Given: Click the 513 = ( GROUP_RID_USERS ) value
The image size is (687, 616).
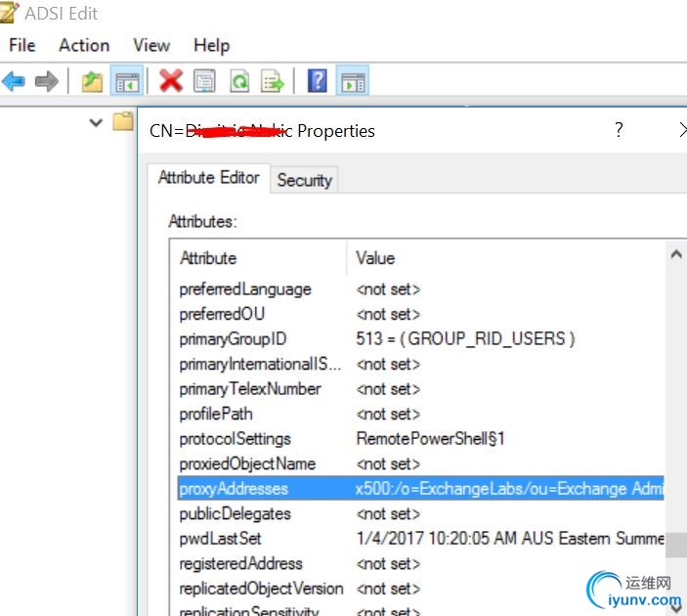Looking at the screenshot, I should pyautogui.click(x=465, y=339).
